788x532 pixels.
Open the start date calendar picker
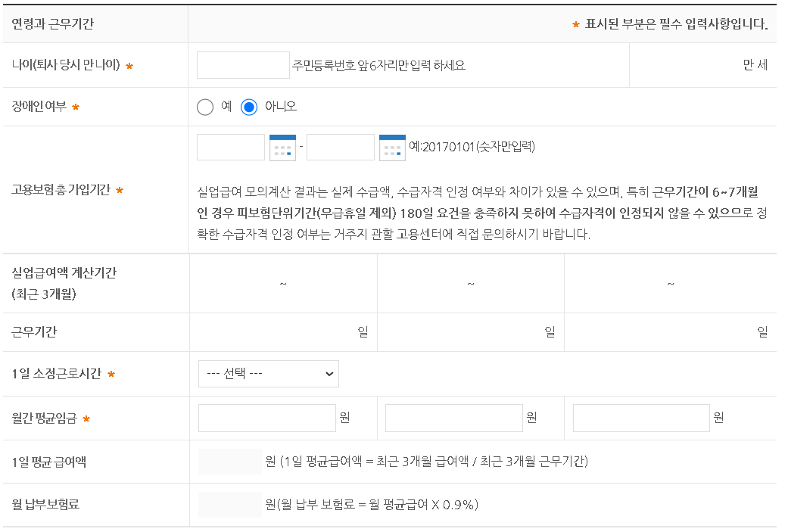[x=282, y=147]
